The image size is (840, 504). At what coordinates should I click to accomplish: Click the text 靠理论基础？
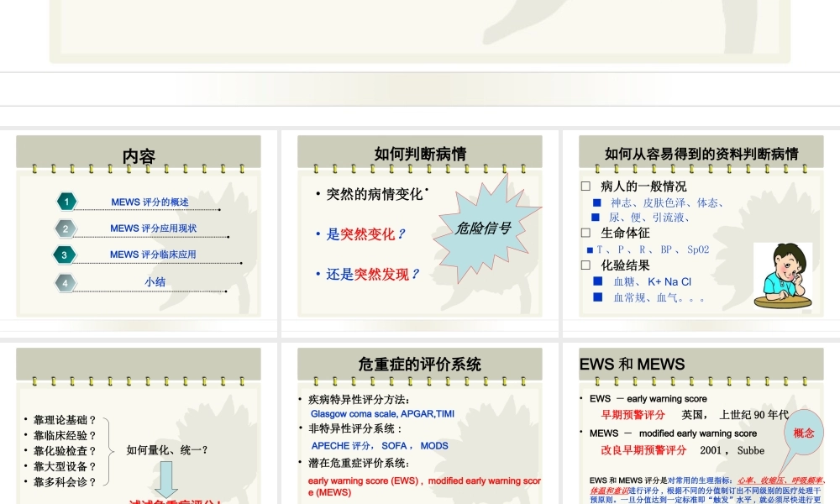point(65,420)
